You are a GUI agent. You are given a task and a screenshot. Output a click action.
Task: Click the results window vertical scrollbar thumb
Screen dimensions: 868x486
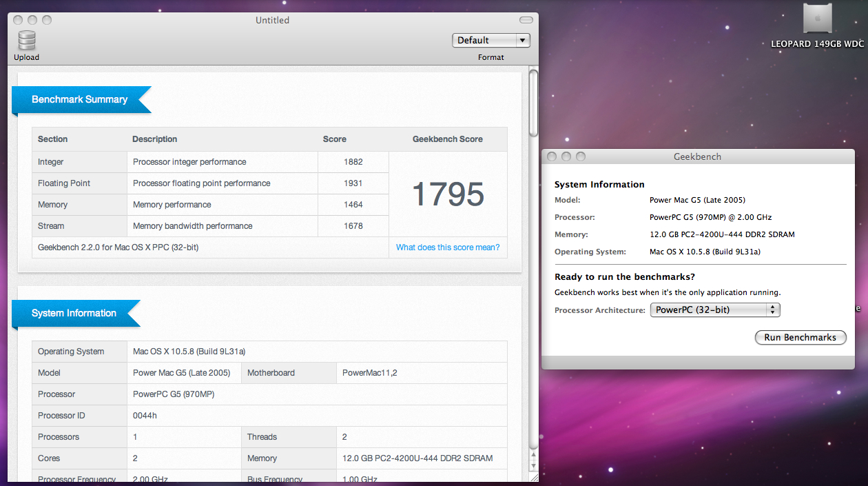coord(533,103)
